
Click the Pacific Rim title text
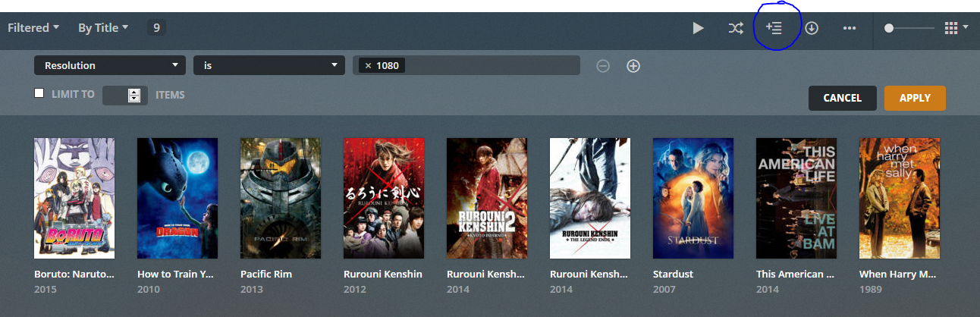point(266,274)
